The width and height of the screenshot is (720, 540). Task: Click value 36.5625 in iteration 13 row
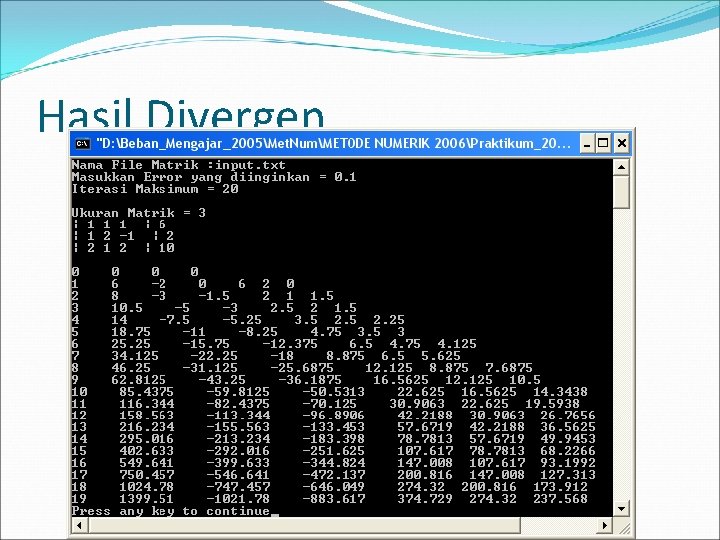(x=568, y=427)
